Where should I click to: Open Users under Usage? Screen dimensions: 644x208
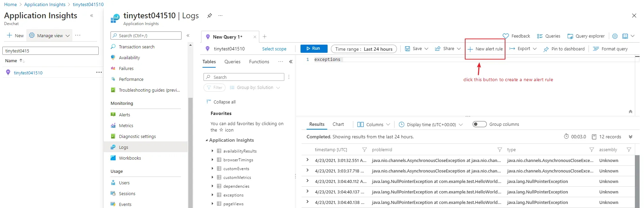(x=124, y=183)
